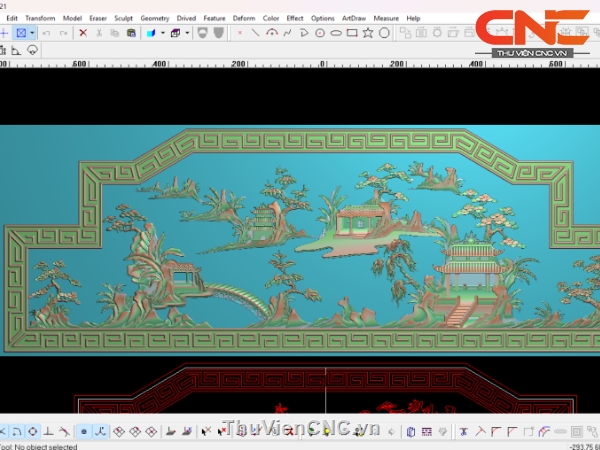Screen dimensions: 600x450
Task: Open the ArtDraw menu
Action: (x=354, y=18)
